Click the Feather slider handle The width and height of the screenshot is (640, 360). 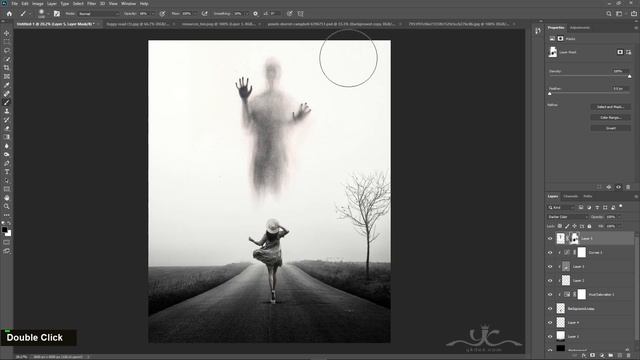tap(549, 93)
